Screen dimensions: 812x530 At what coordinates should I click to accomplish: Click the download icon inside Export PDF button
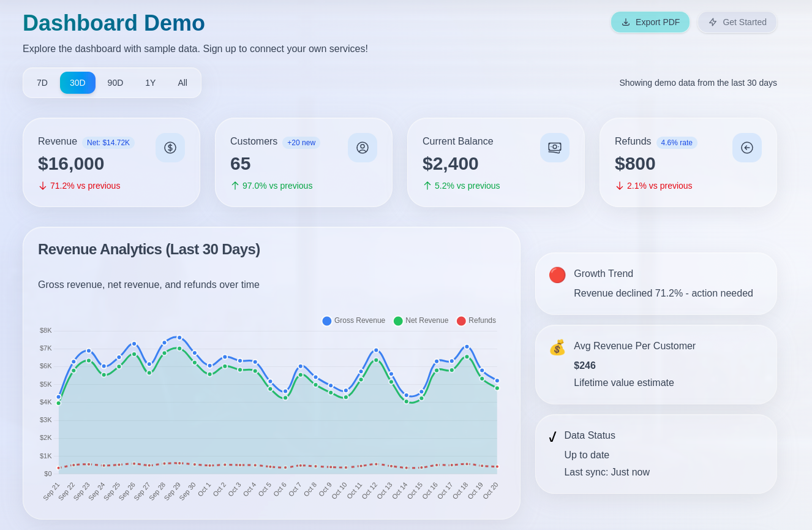click(x=625, y=21)
